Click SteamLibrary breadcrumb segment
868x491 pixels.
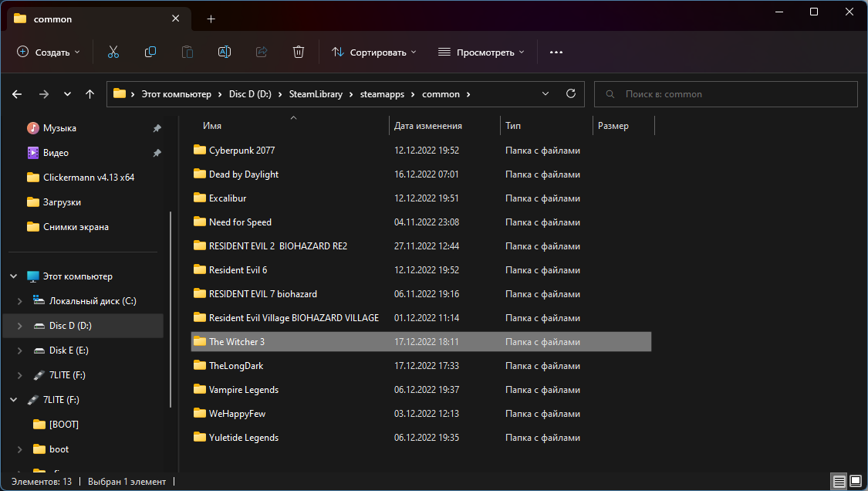tap(316, 94)
